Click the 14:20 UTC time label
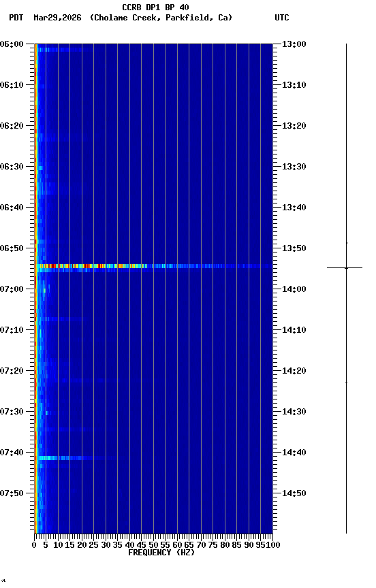This screenshot has height=588, width=376. pos(294,372)
